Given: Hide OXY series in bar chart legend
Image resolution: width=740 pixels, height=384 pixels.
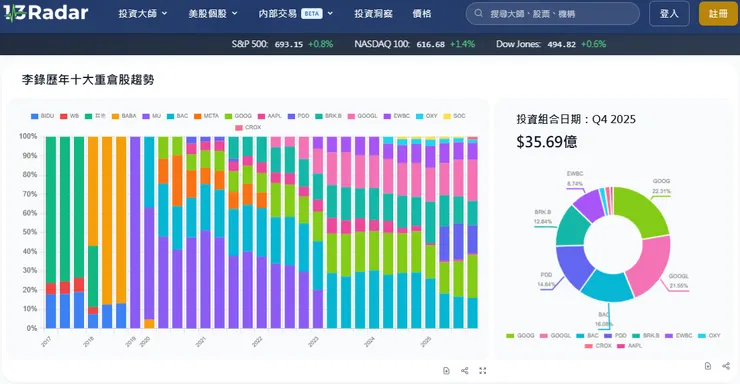Looking at the screenshot, I should click(427, 116).
